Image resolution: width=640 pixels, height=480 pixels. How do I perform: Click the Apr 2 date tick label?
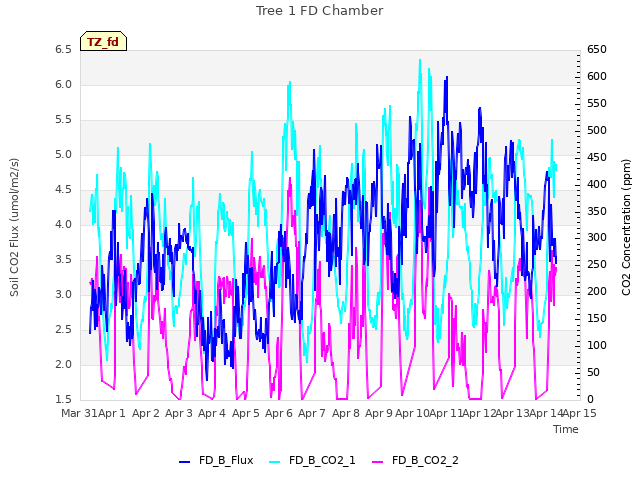pos(145,413)
